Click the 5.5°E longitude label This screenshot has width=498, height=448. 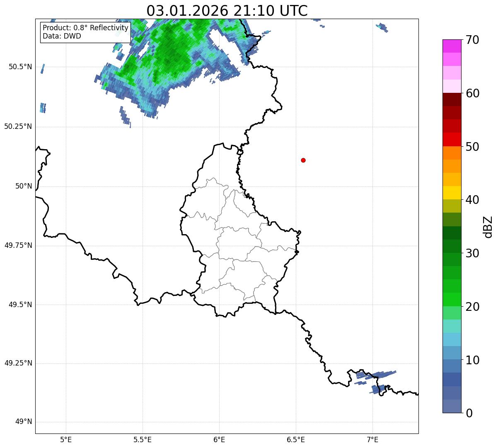coord(143,440)
